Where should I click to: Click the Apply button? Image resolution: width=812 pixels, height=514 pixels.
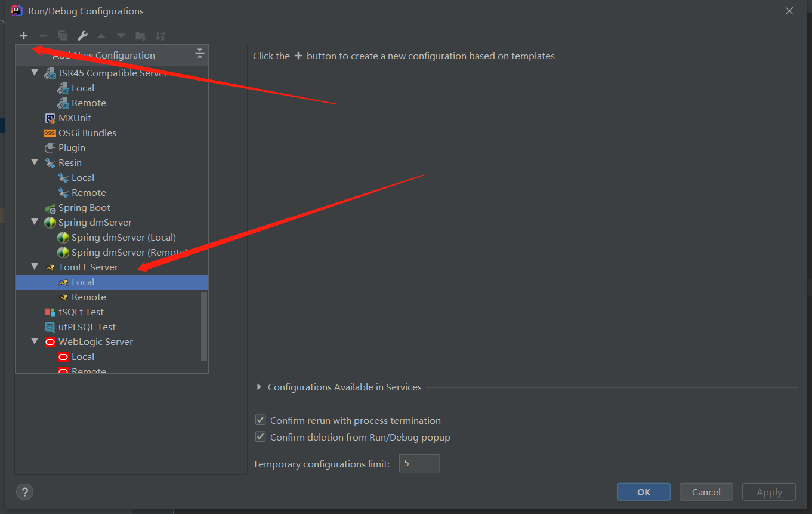pyautogui.click(x=769, y=492)
